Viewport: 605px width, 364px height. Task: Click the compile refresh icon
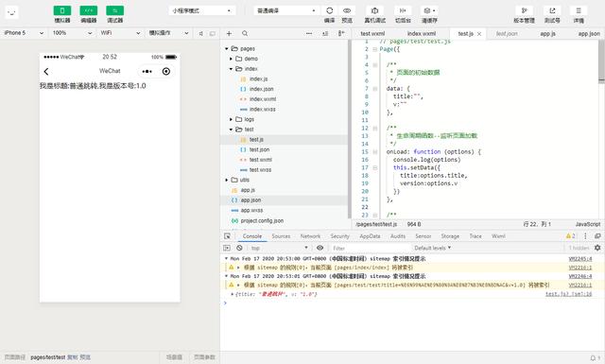coord(330,10)
